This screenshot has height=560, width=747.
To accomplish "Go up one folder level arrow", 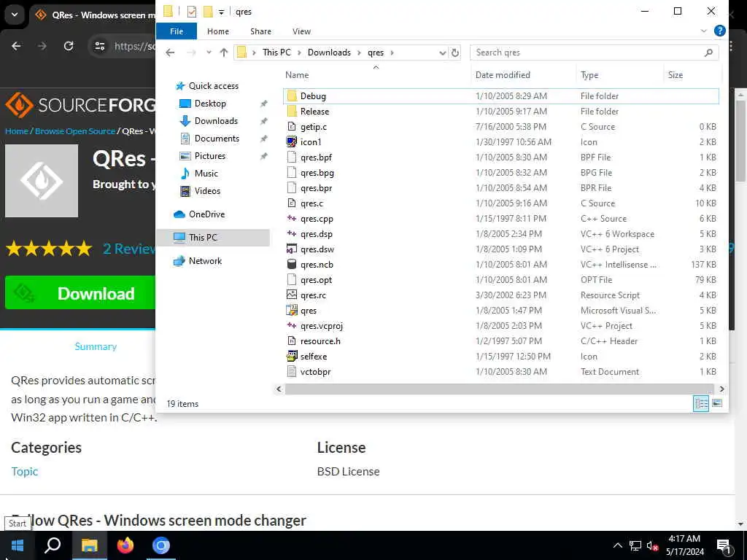I will [x=224, y=52].
